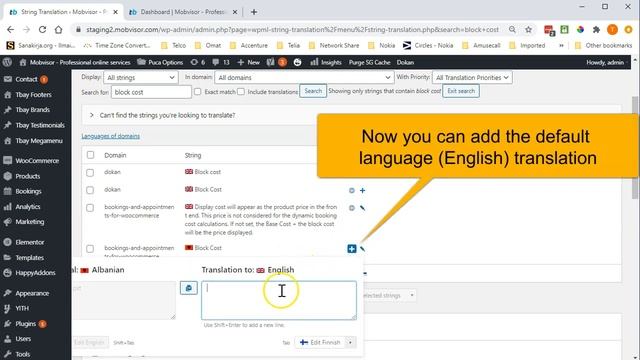Open Plugins in the sidebar

pos(25,324)
